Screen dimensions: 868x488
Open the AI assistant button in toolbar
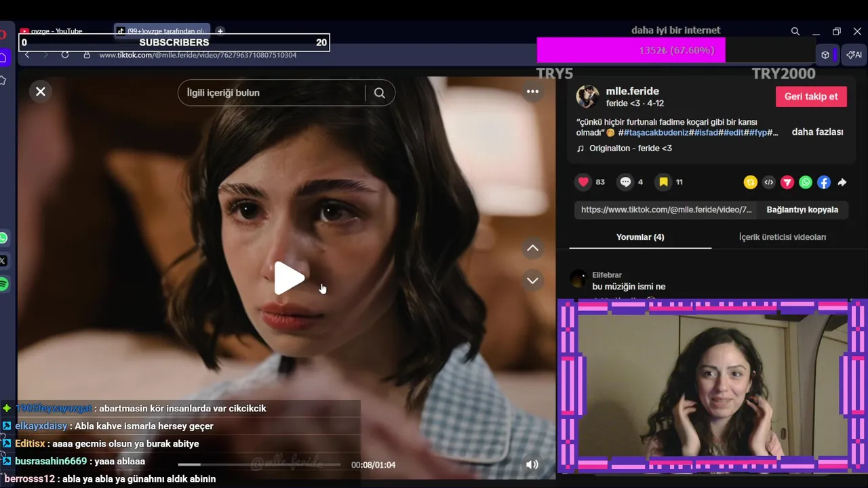[x=854, y=55]
